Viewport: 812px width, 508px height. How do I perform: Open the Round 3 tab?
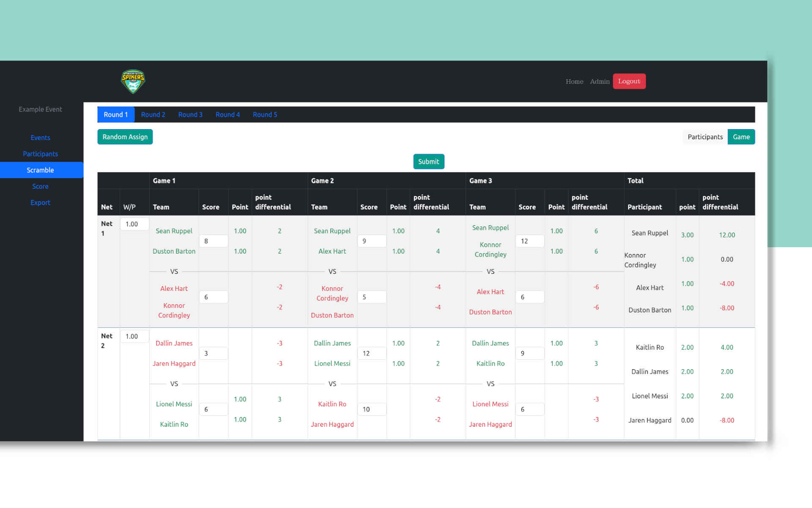pyautogui.click(x=190, y=115)
